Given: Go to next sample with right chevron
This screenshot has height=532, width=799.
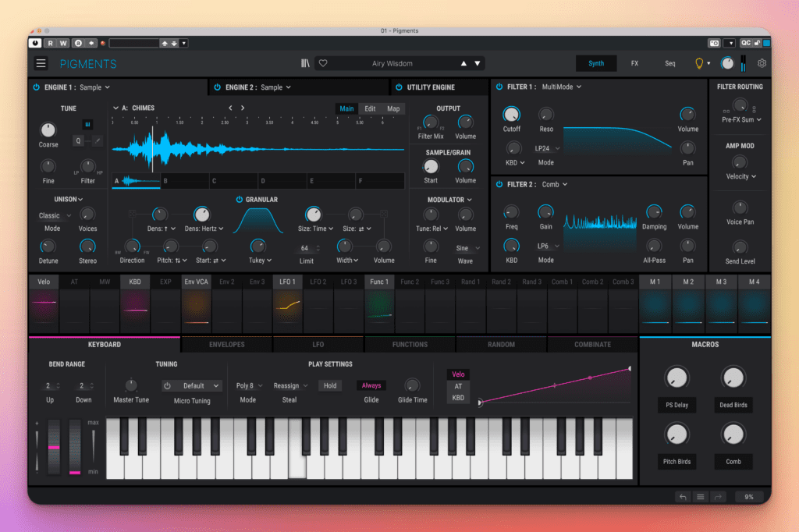Looking at the screenshot, I should [x=243, y=108].
